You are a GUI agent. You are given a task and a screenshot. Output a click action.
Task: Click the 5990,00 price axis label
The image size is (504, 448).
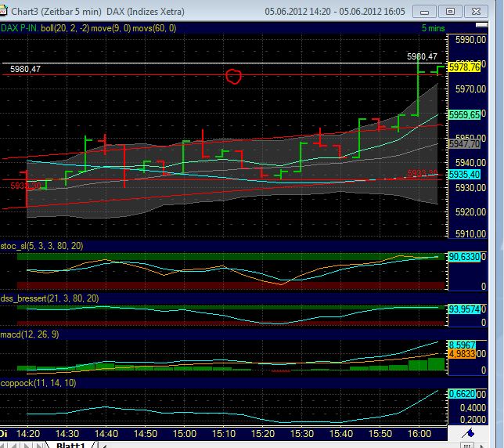pyautogui.click(x=470, y=40)
